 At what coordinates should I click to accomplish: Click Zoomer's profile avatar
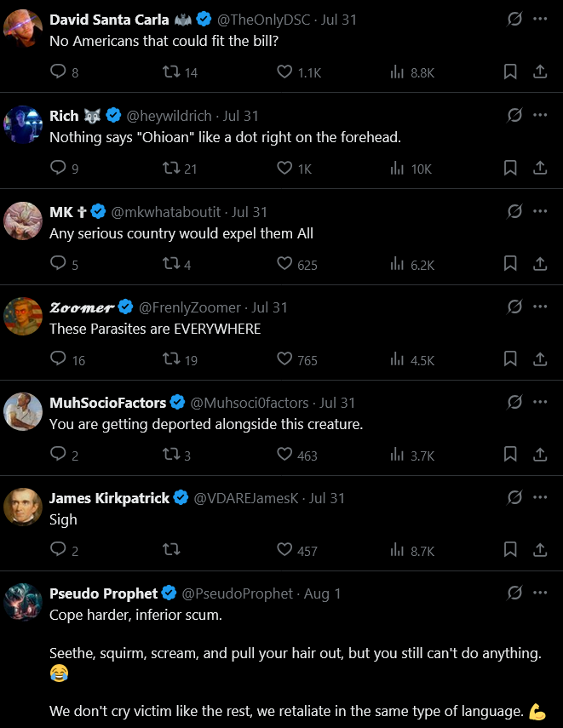coord(23,316)
